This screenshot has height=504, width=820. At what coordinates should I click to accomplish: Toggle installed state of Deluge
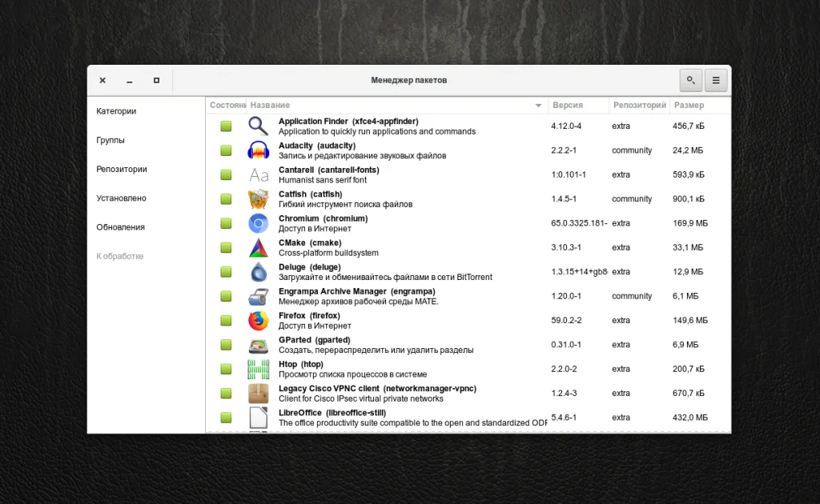[226, 271]
